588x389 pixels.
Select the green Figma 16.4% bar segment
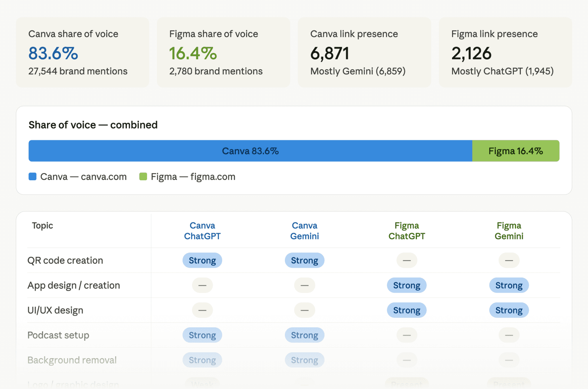(516, 151)
